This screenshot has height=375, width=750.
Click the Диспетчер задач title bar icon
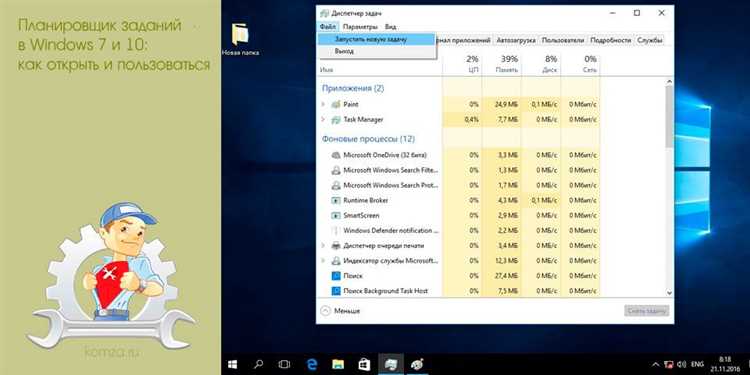(325, 13)
